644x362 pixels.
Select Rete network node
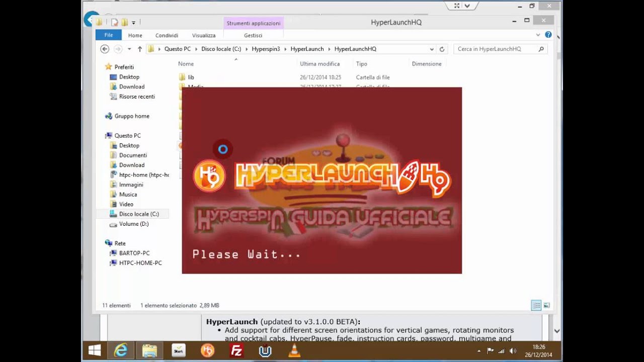pos(120,243)
